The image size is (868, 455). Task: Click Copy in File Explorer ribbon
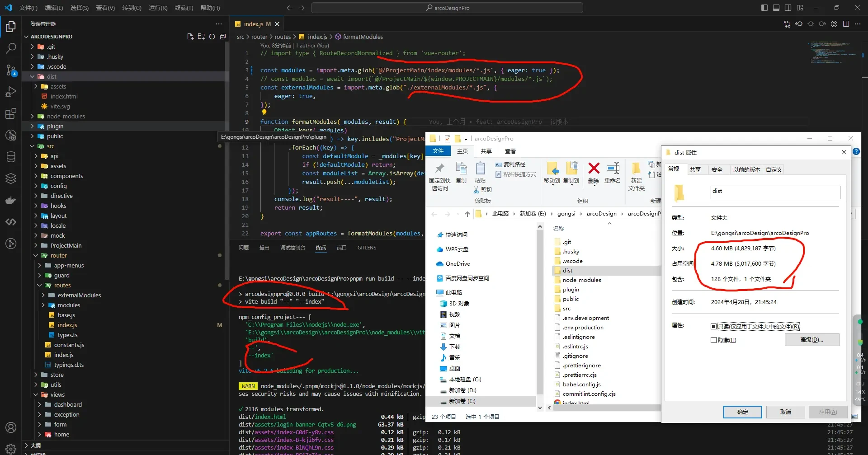(x=461, y=174)
